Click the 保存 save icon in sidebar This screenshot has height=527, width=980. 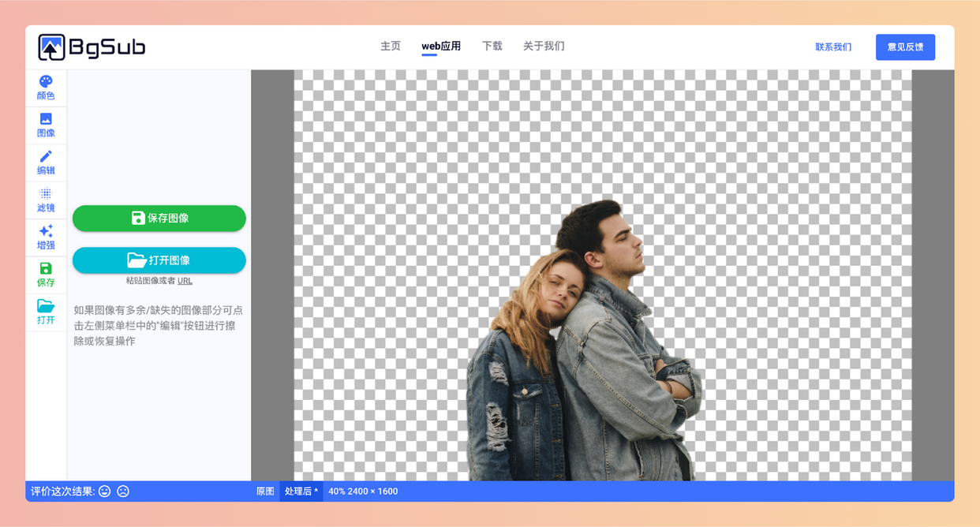pos(46,272)
